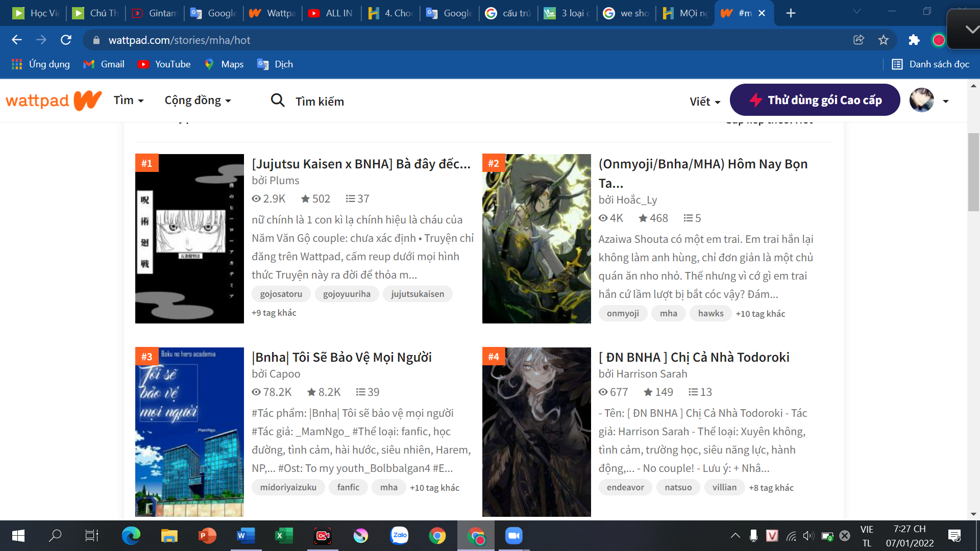
Task: Open a new browser tab
Action: 791,13
